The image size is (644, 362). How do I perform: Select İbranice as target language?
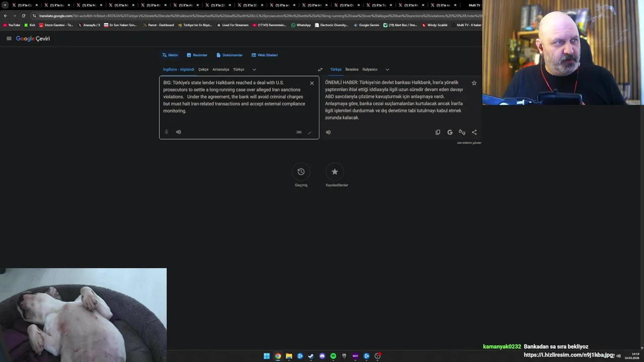coord(352,69)
